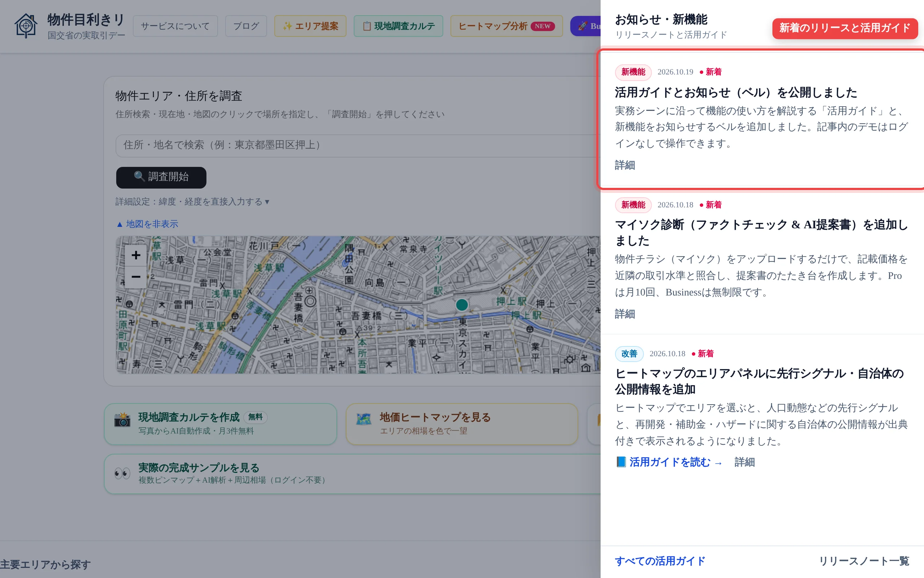The height and width of the screenshot is (578, 924).
Task: Click the 新機能 tag dated 2026.10.18
Action: tap(633, 205)
